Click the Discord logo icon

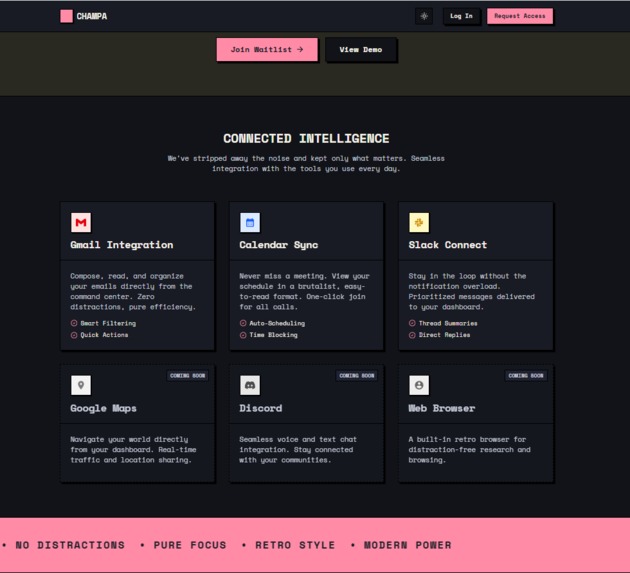250,385
